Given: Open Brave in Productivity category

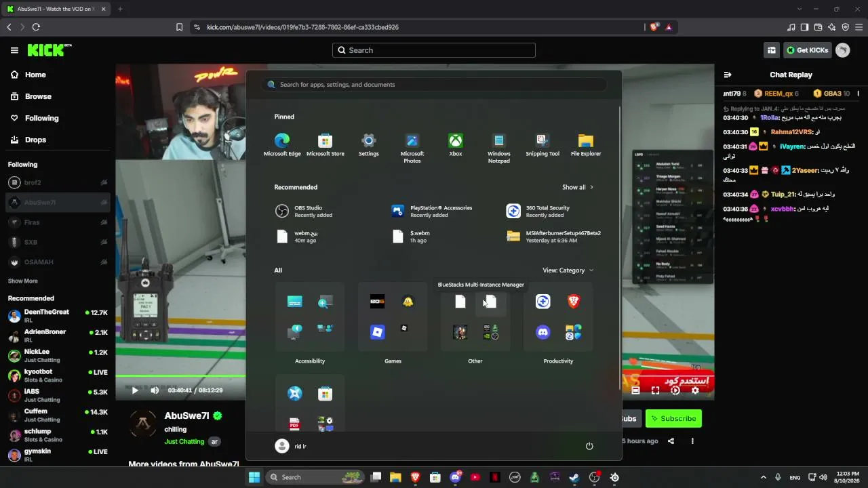Looking at the screenshot, I should pyautogui.click(x=574, y=302).
